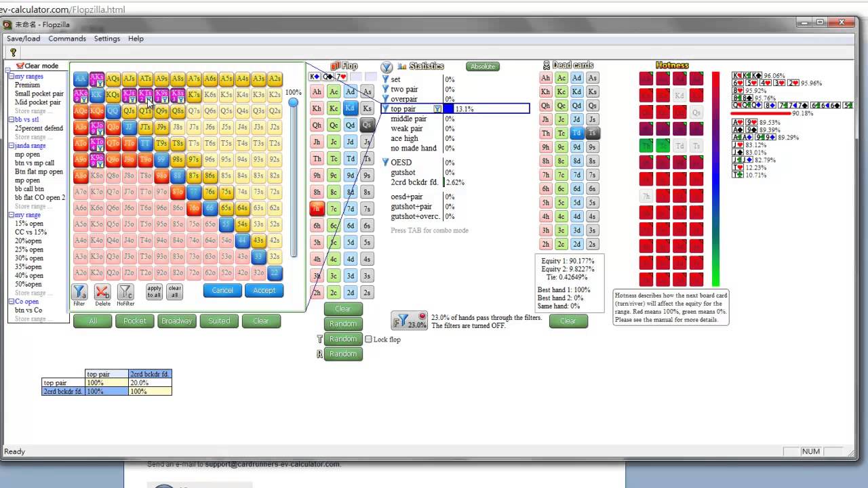Image resolution: width=868 pixels, height=488 pixels.
Task: Open the Save/load menu
Action: click(24, 39)
